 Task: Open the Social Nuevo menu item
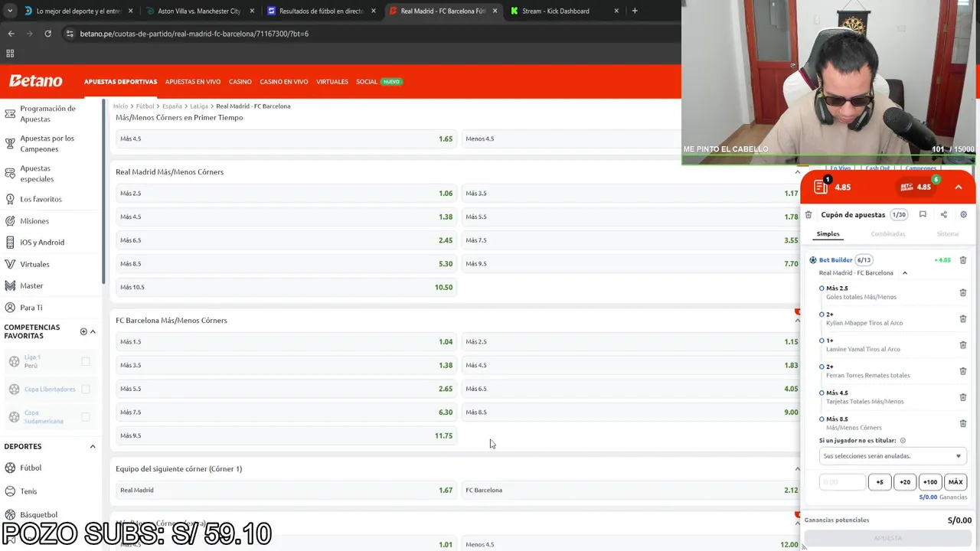[x=379, y=82]
